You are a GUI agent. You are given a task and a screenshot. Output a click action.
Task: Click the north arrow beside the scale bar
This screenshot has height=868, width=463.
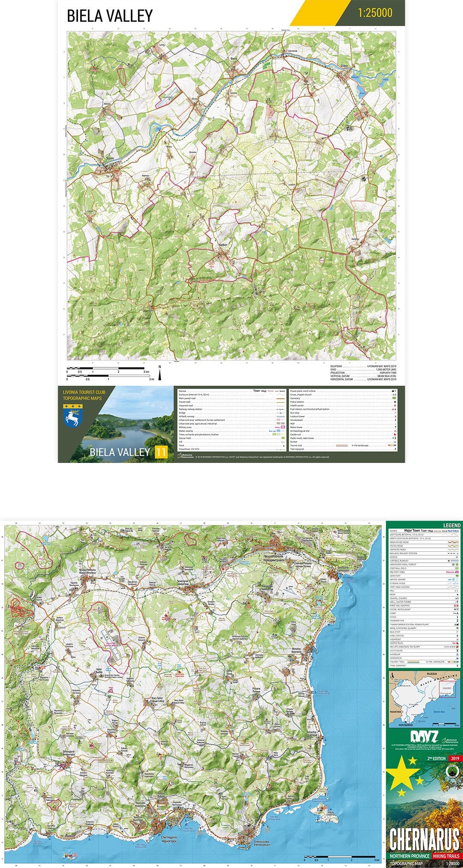click(x=160, y=373)
